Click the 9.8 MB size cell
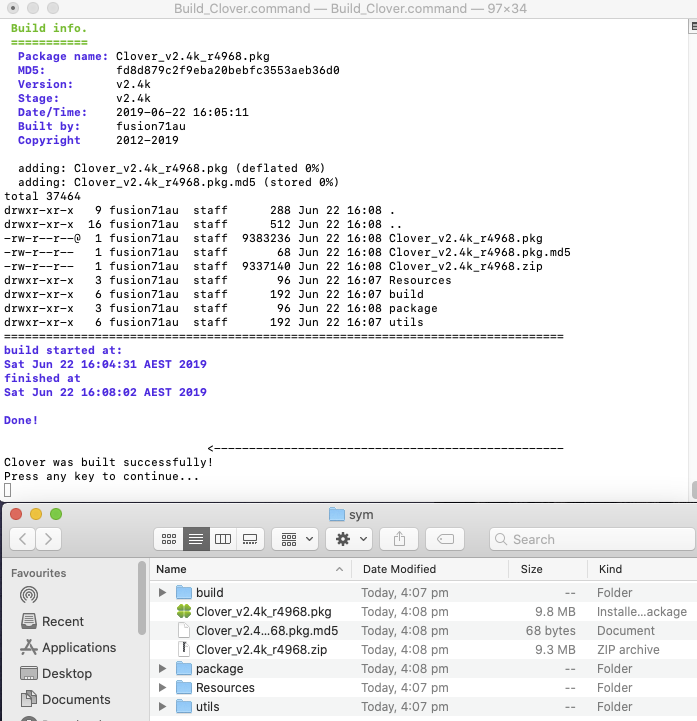This screenshot has width=697, height=721. tap(555, 612)
